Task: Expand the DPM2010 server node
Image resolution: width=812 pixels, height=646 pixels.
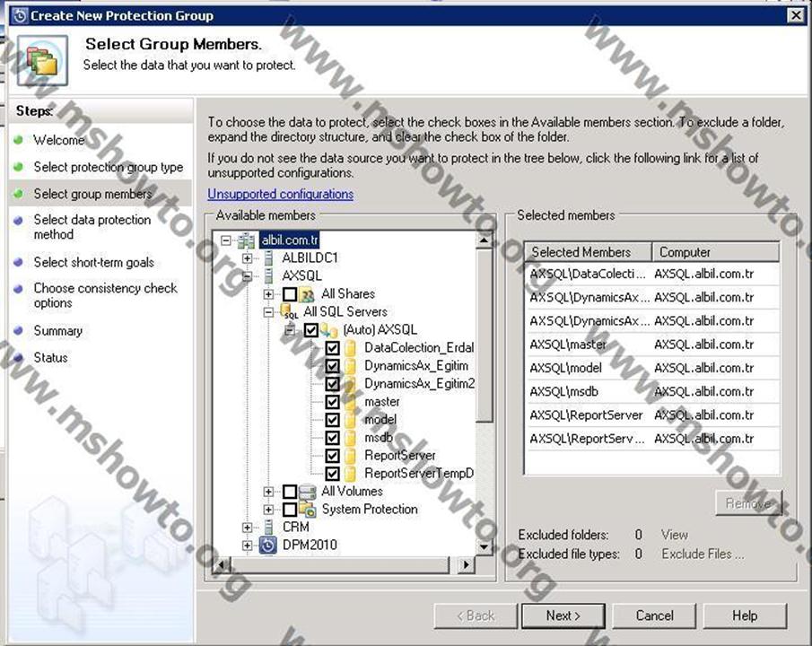Action: [x=247, y=546]
